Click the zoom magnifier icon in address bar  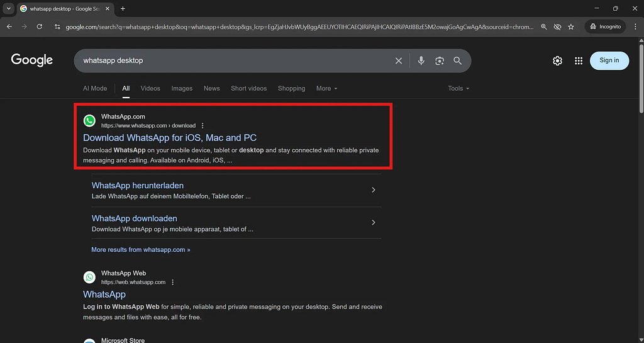click(x=544, y=26)
